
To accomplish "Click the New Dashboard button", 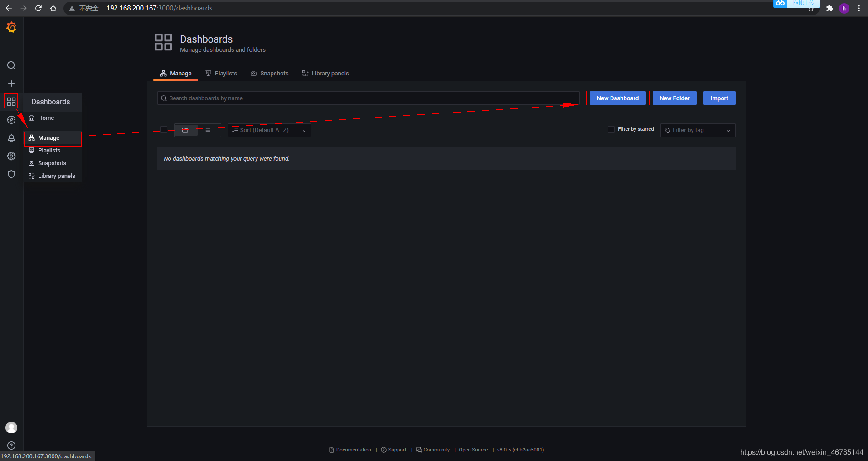I will 618,98.
